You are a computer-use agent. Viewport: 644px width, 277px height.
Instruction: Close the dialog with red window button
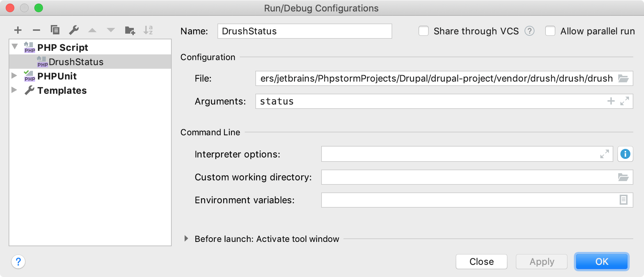10,8
